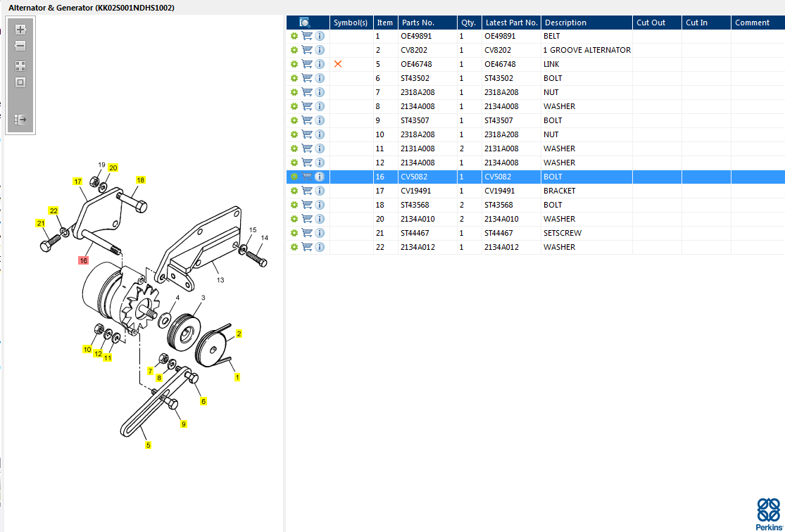The image size is (785, 532).
Task: Add CV8202 alternator to the cart
Action: coord(307,50)
